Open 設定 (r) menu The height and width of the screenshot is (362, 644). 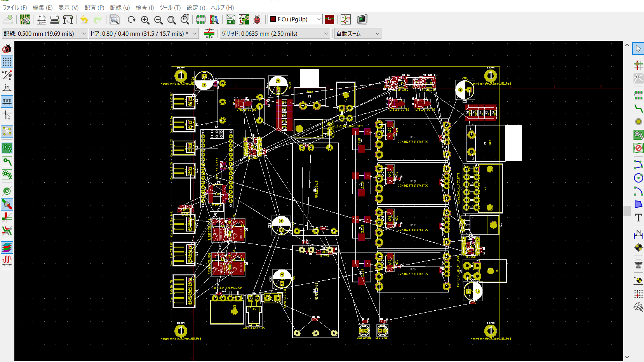click(x=196, y=7)
